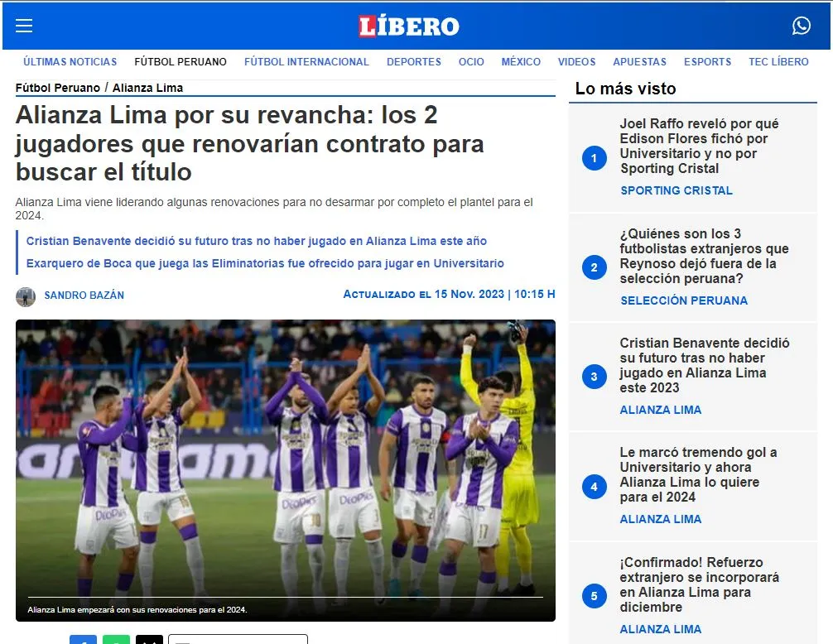
Task: Open the Esports section
Action: (x=707, y=62)
